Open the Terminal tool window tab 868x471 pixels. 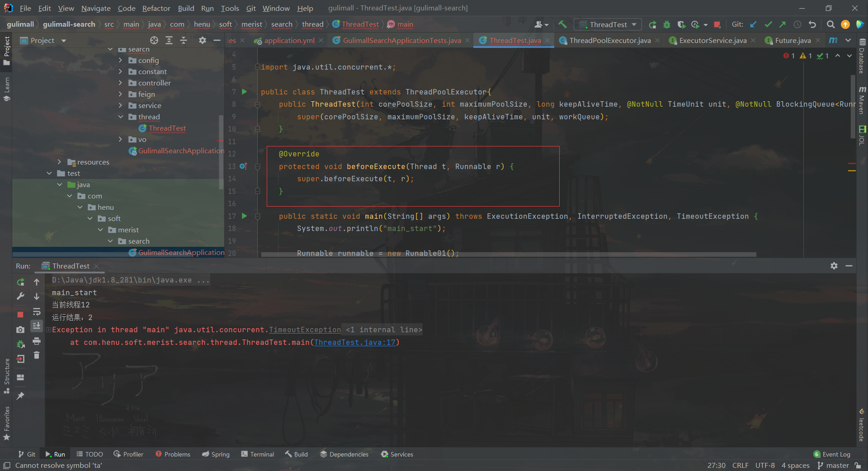(x=257, y=454)
